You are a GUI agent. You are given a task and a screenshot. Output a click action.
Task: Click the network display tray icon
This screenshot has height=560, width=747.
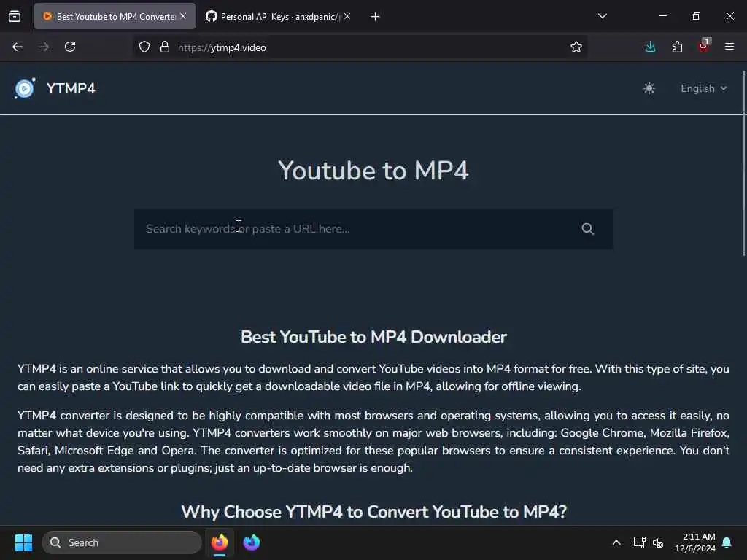[639, 542]
